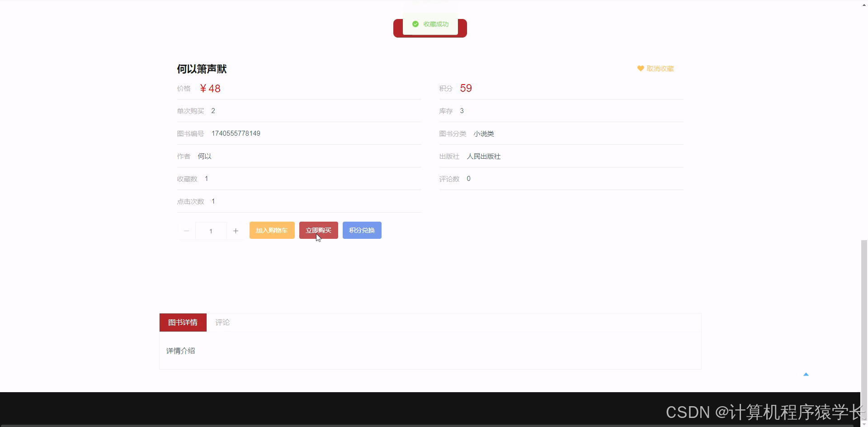This screenshot has height=427, width=868.
Task: Increase quantity with the plus button
Action: point(236,231)
